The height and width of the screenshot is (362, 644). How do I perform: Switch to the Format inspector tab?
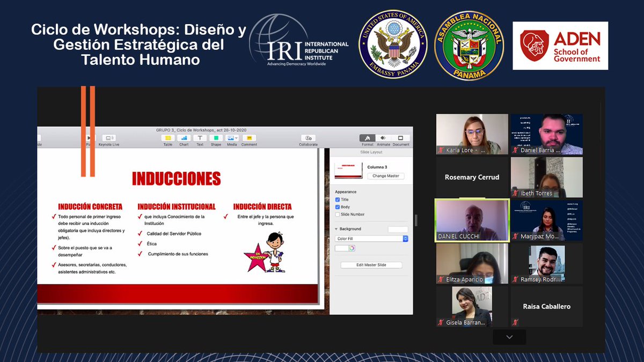367,138
